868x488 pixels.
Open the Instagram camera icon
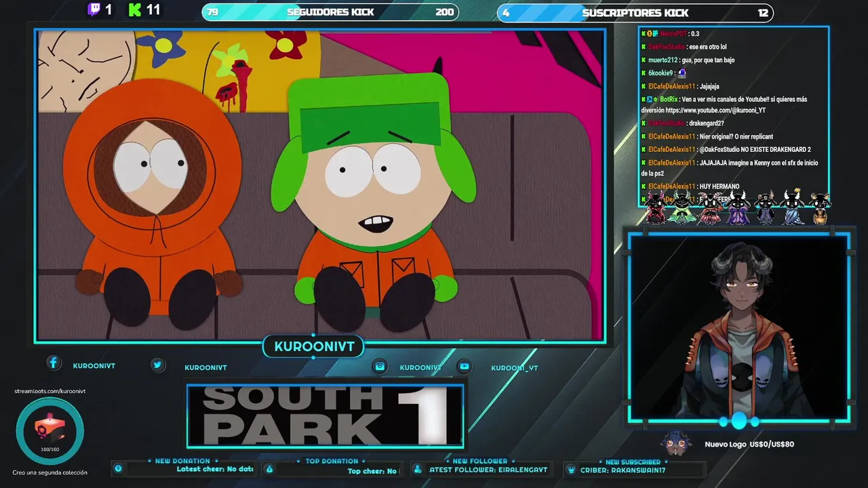(380, 367)
